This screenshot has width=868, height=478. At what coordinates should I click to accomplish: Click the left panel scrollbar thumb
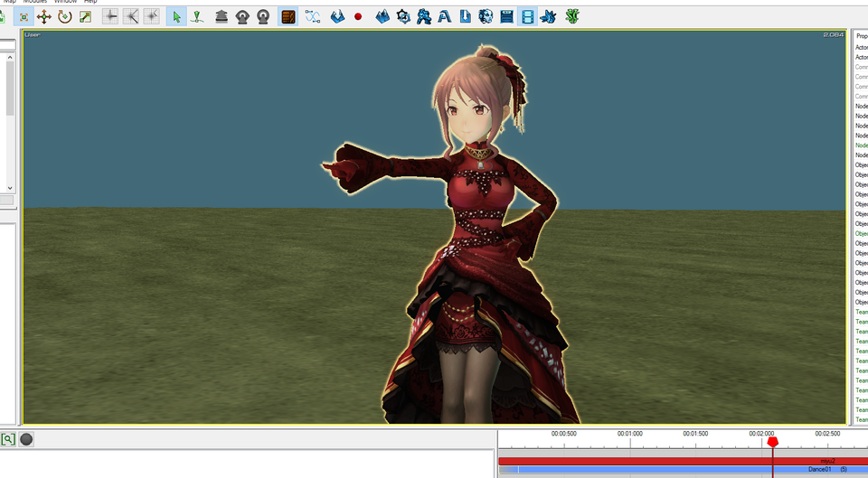pos(10,89)
